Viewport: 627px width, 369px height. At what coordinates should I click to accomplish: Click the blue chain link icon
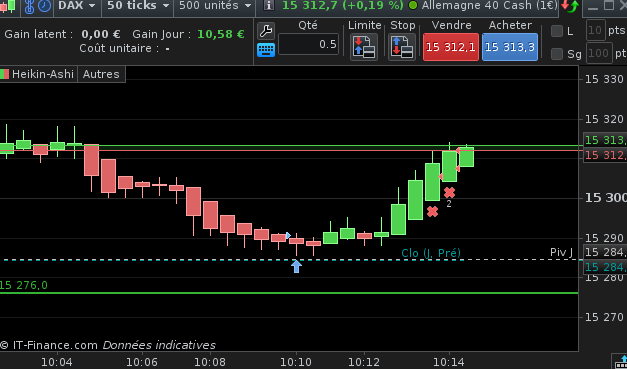click(30, 6)
